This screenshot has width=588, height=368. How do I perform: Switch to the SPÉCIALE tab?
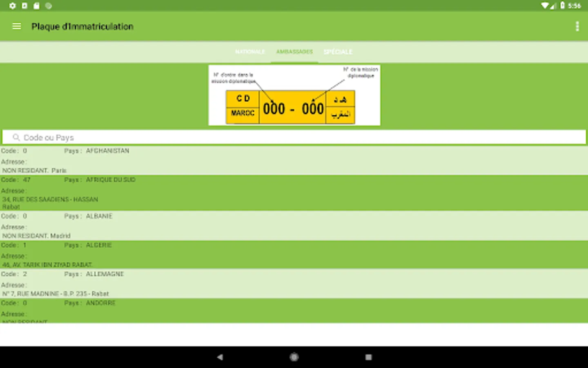(x=338, y=52)
